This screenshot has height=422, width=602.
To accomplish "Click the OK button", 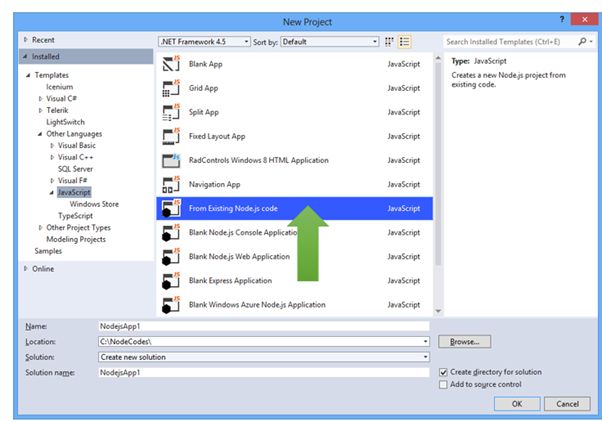I will [x=517, y=404].
